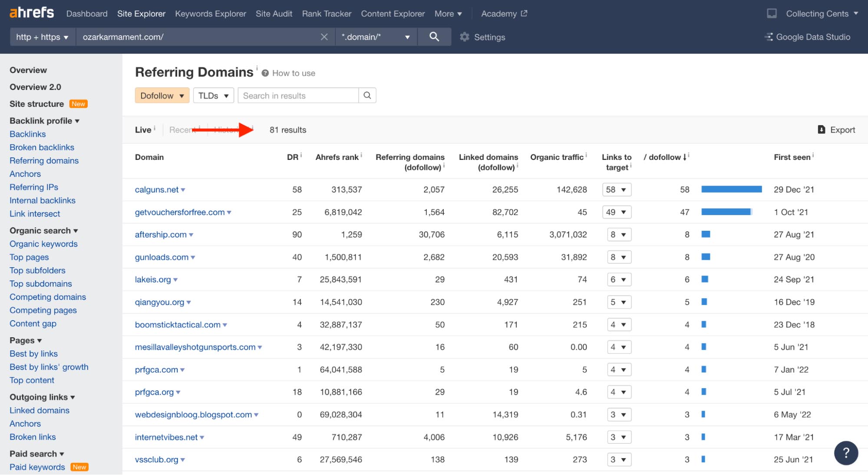868x475 pixels.
Task: Collapse the Backlink profile sidebar section
Action: [44, 121]
